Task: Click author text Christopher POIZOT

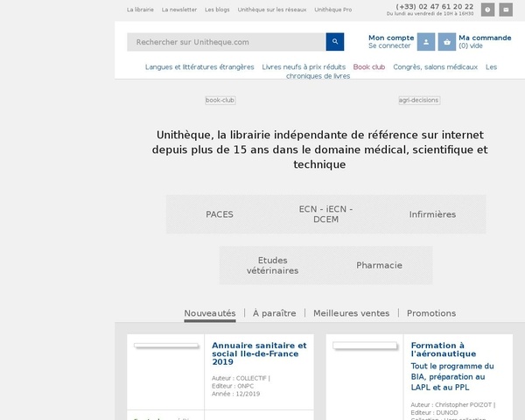Action: coord(464,405)
